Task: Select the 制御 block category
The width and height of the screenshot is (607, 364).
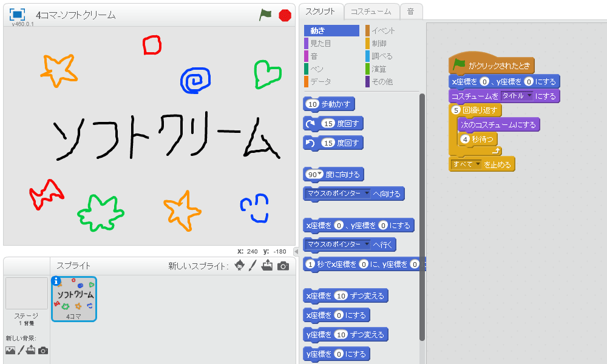Action: [379, 43]
